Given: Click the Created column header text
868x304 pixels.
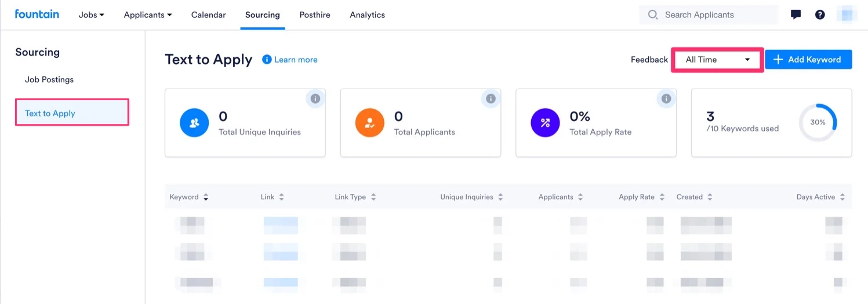Looking at the screenshot, I should tap(689, 197).
